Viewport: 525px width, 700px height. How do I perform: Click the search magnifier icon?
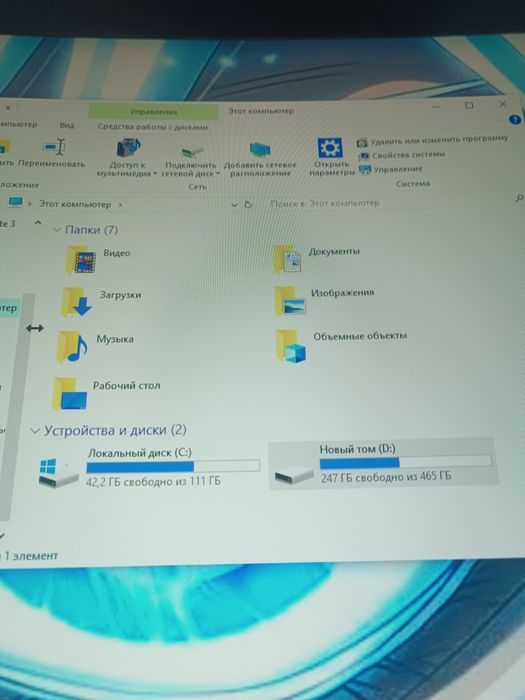519,198
